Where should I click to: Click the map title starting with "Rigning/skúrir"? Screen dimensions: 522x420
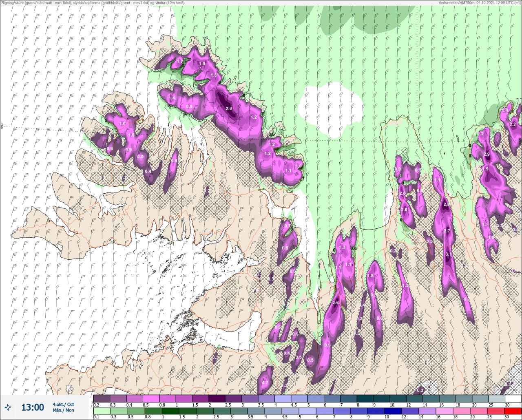tap(93, 3)
